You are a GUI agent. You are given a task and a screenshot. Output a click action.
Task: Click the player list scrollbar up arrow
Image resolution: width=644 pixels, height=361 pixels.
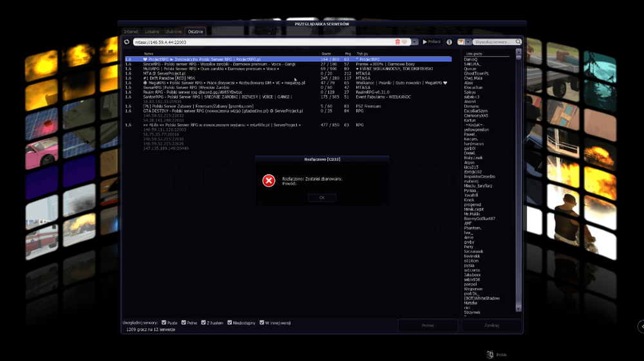[518, 51]
